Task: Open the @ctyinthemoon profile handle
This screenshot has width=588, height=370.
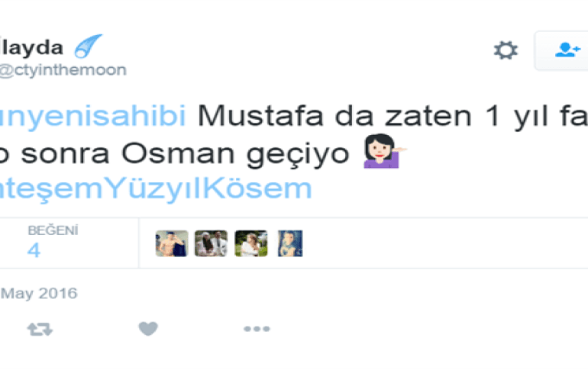Action: pos(63,70)
